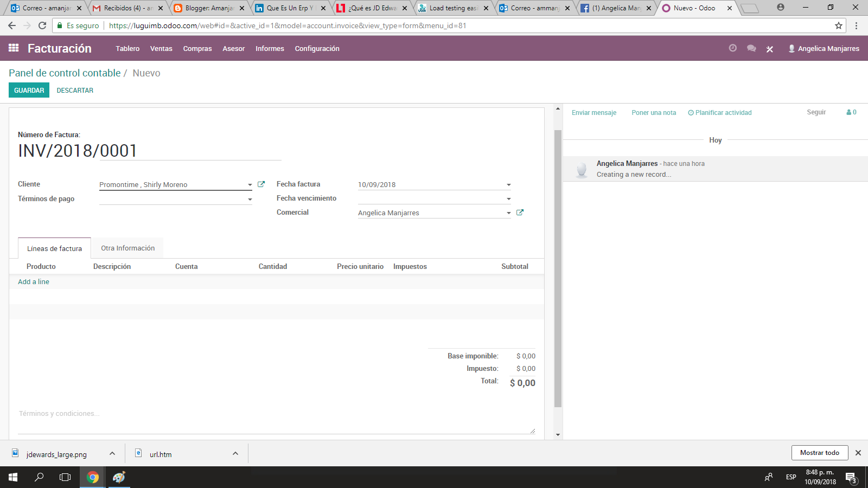Open the activities clock icon

point(732,48)
